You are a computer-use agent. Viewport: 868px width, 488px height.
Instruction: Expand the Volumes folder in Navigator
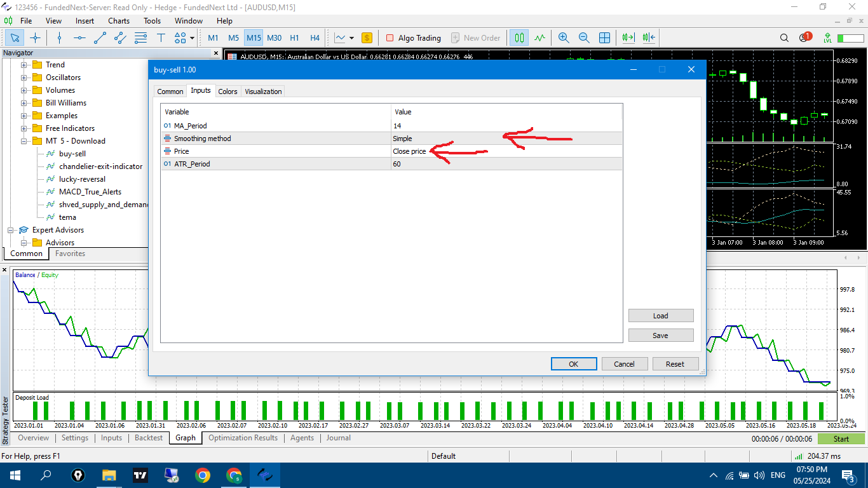pos(24,90)
